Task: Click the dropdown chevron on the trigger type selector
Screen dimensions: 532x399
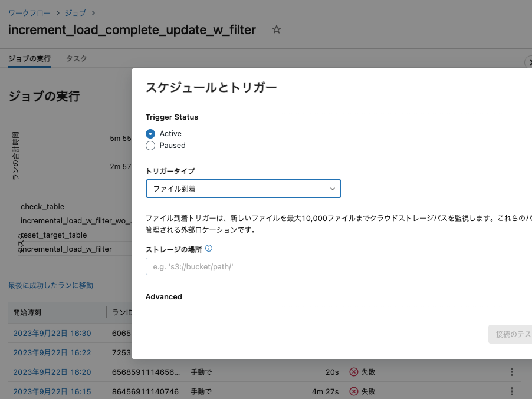Action: point(333,189)
